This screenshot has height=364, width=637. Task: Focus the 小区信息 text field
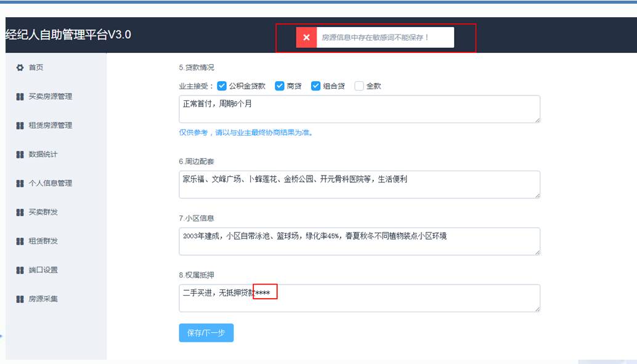[x=359, y=241]
